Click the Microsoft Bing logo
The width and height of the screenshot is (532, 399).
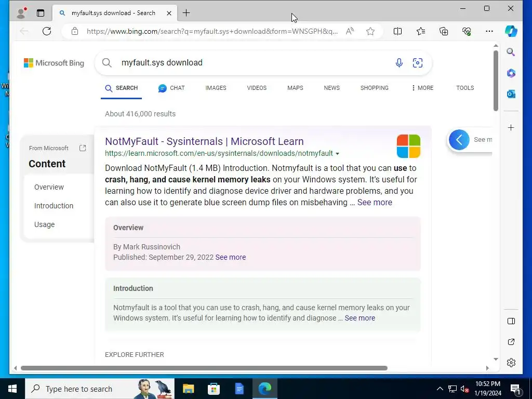click(54, 63)
